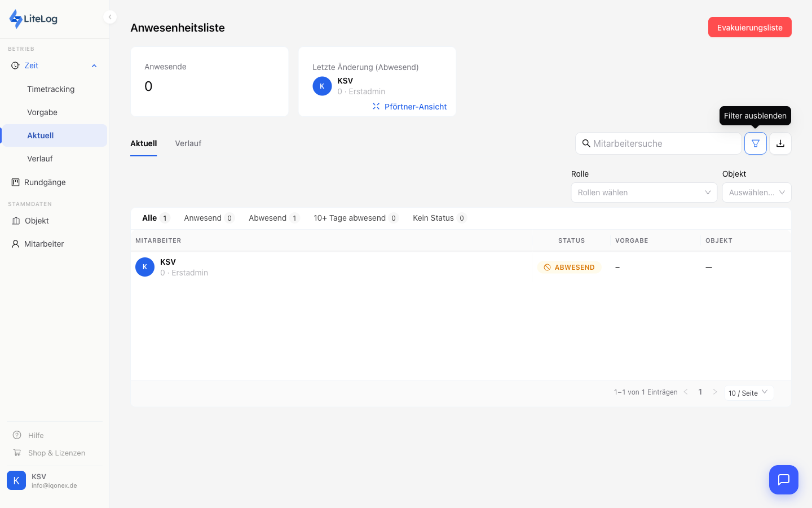Screen dimensions: 812x508
Task: Click the download export icon
Action: [x=780, y=143]
